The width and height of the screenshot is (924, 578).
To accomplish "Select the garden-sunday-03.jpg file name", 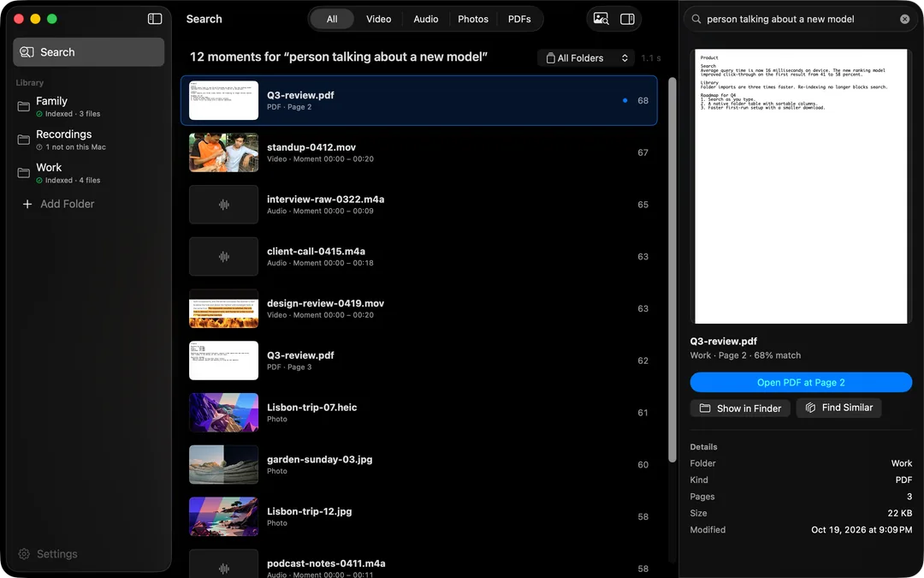I will pos(319,459).
